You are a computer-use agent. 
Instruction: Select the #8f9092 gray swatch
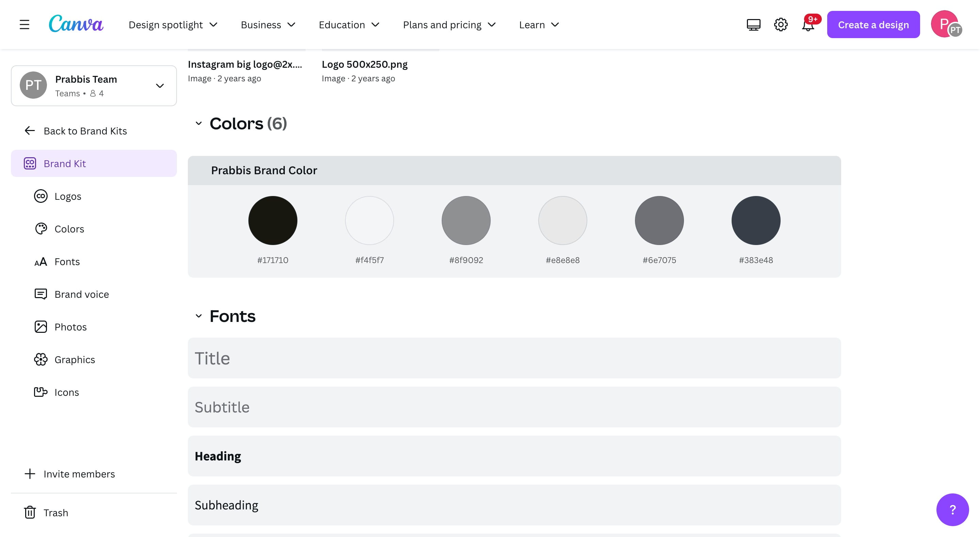click(x=466, y=221)
